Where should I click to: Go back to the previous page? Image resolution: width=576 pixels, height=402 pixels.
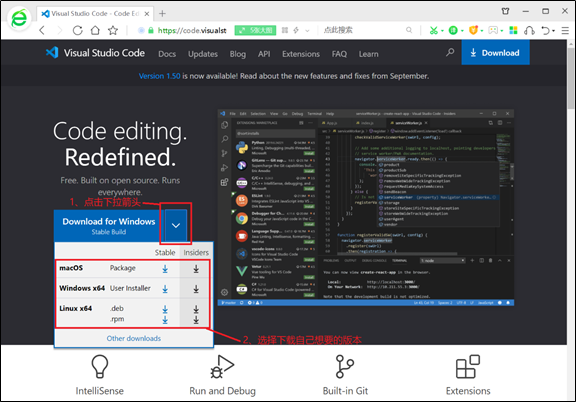[x=42, y=30]
